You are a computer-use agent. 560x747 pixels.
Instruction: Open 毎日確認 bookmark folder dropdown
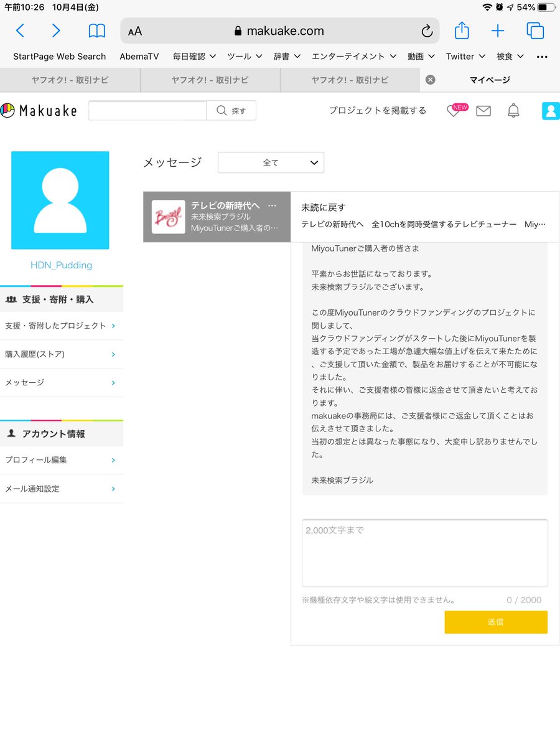tap(194, 57)
